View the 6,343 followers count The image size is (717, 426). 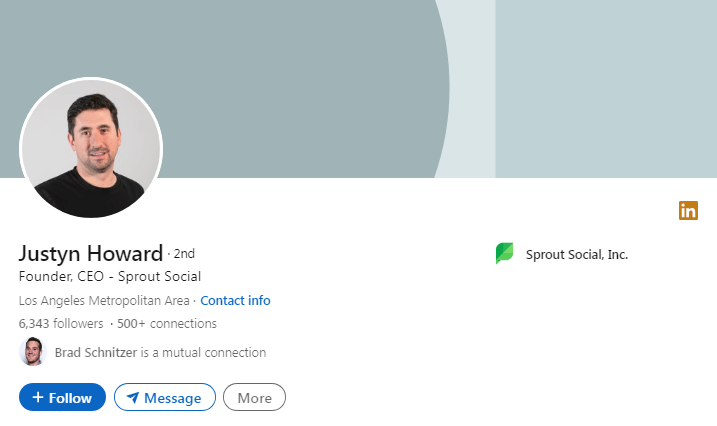[x=61, y=324]
